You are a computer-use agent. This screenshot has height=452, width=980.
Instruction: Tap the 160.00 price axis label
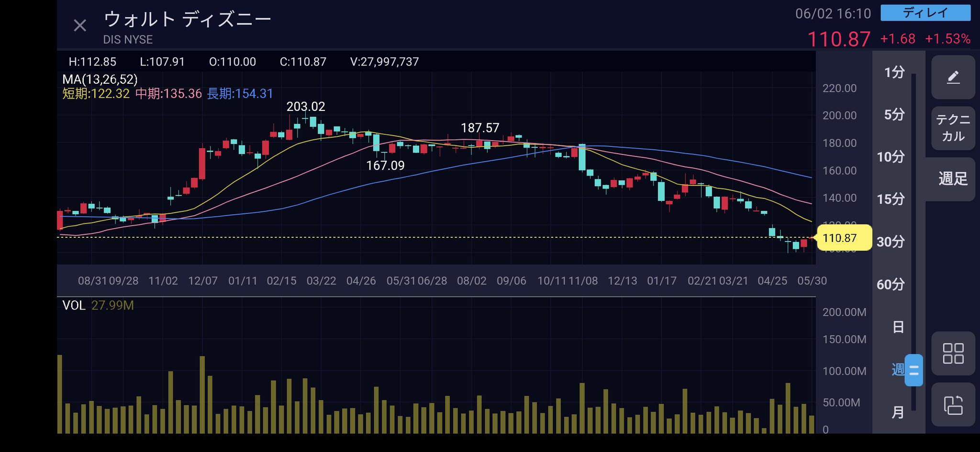839,171
